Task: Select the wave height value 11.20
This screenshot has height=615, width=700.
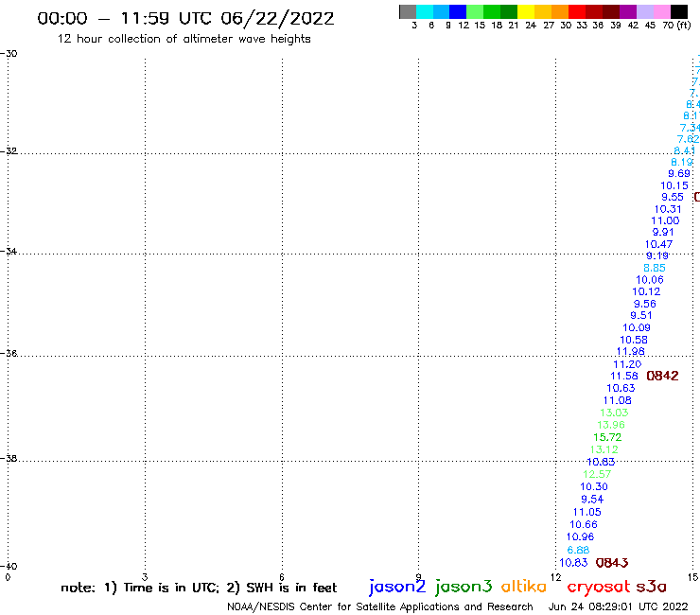Action: point(627,364)
